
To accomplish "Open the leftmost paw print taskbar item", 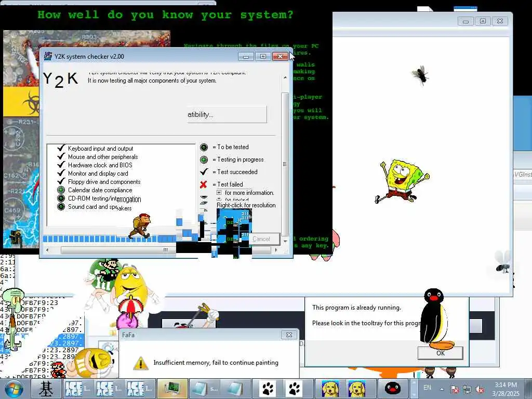I will 267,389.
